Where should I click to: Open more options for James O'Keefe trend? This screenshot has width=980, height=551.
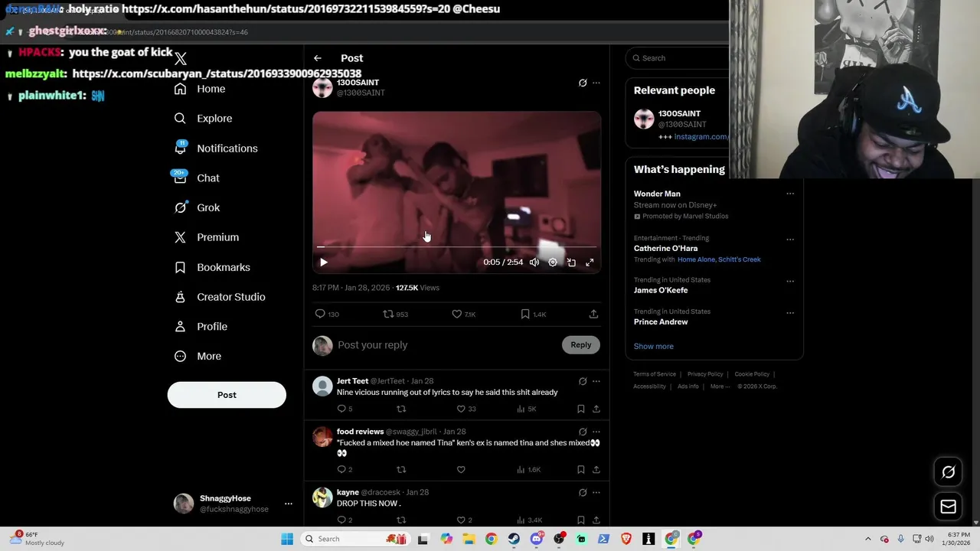tap(790, 281)
